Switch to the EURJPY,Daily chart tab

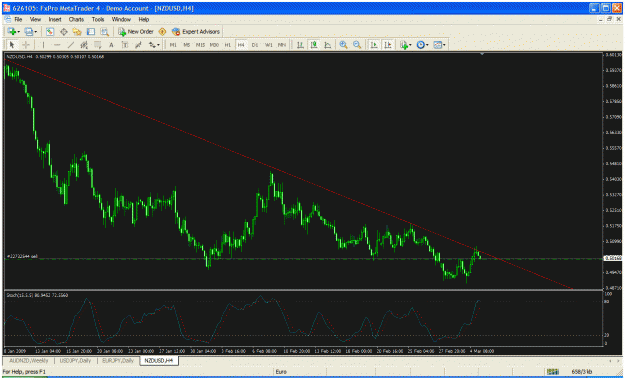118,360
